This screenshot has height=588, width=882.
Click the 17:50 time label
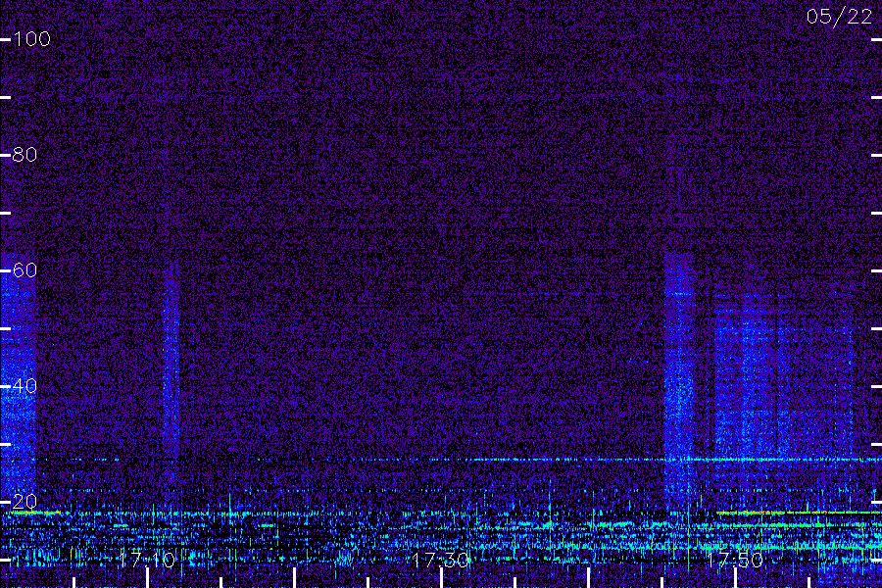coord(735,560)
